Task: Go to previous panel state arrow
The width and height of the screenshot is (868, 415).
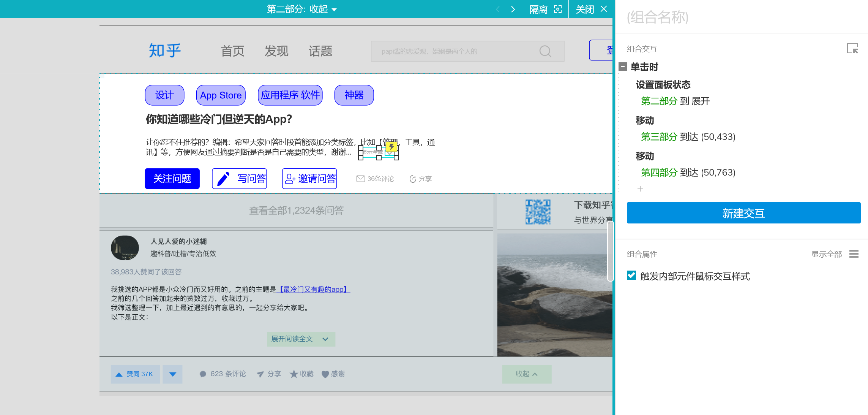Action: tap(498, 9)
